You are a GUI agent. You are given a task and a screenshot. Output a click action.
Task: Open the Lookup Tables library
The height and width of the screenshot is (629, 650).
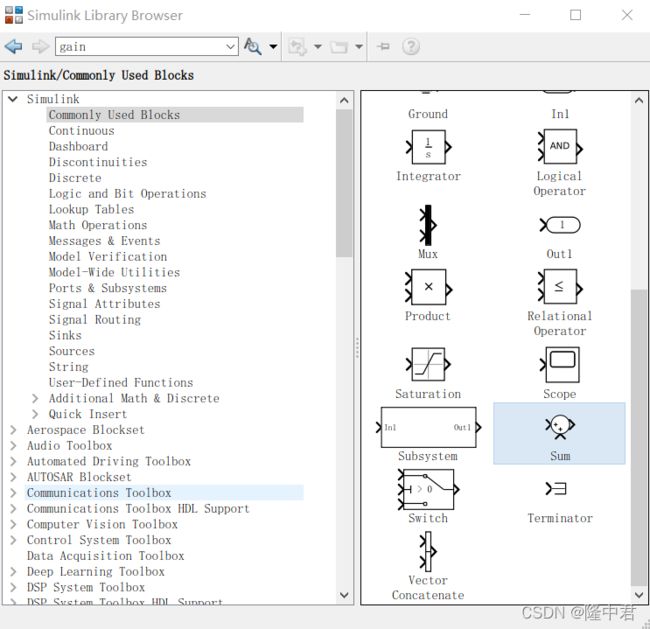pyautogui.click(x=91, y=209)
